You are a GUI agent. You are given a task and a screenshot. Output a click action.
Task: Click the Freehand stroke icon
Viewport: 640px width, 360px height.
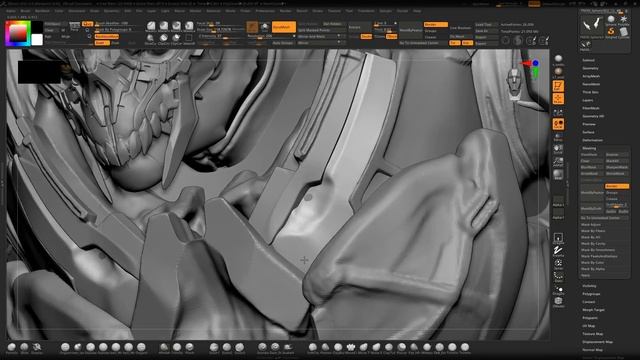point(558,250)
